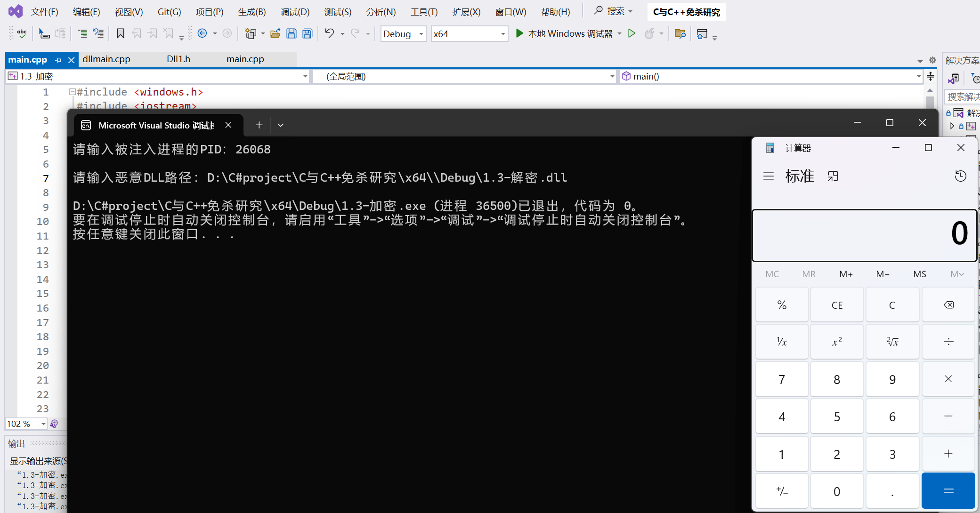Click the Navigate Backward arrow icon
The height and width of the screenshot is (513, 980).
point(202,33)
